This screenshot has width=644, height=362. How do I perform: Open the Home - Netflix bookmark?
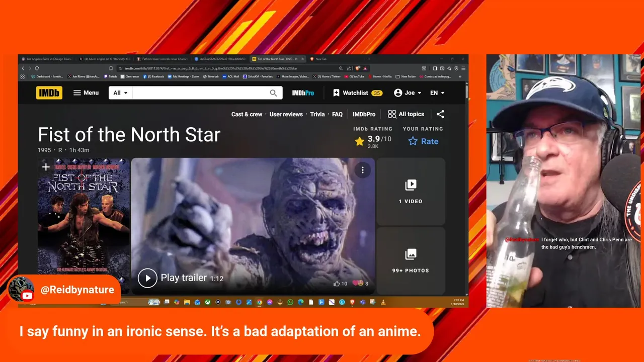click(380, 76)
